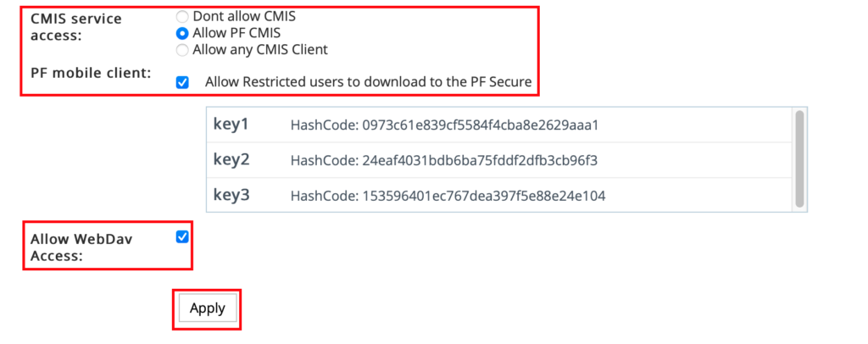
Task: Click the key list vertical scrollbar
Action: coord(798,158)
